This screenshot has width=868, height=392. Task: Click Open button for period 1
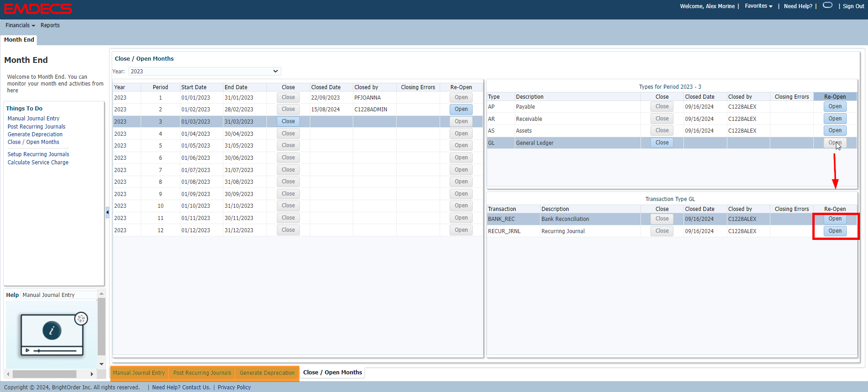[461, 97]
